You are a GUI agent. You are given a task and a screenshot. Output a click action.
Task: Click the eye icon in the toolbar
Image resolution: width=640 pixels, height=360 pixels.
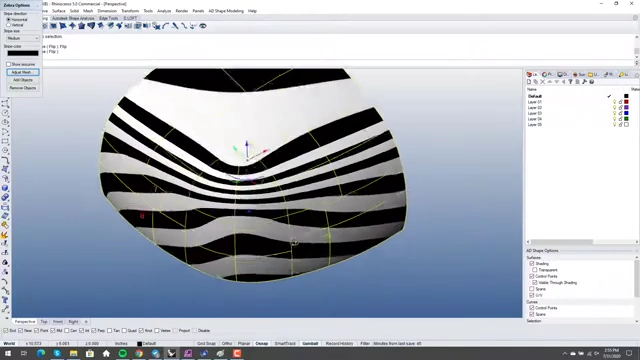202,26
